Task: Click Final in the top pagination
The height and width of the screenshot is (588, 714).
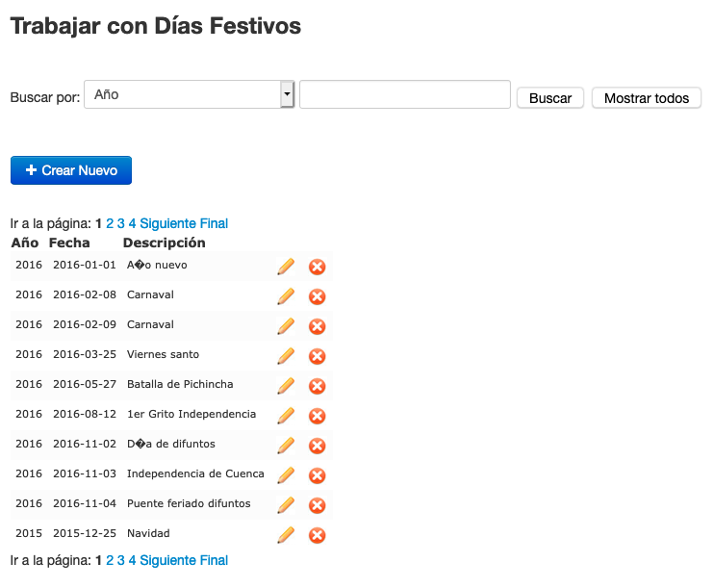Action: pyautogui.click(x=214, y=223)
